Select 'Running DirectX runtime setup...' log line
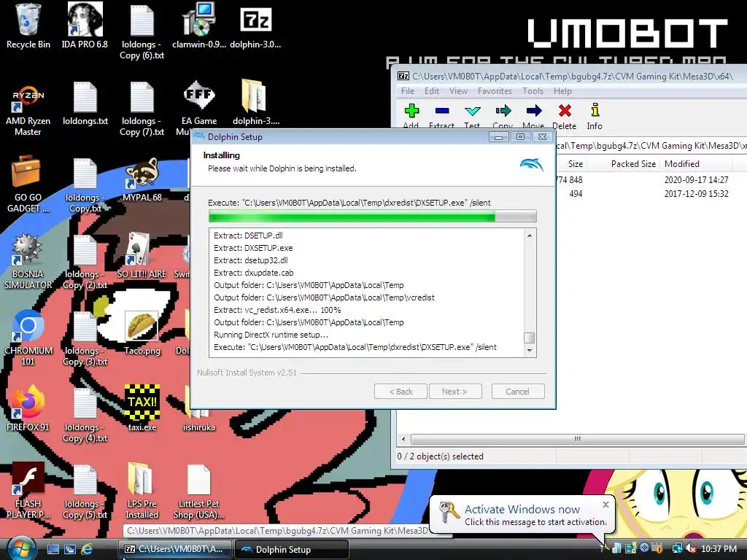Image resolution: width=747 pixels, height=560 pixels. click(x=271, y=335)
